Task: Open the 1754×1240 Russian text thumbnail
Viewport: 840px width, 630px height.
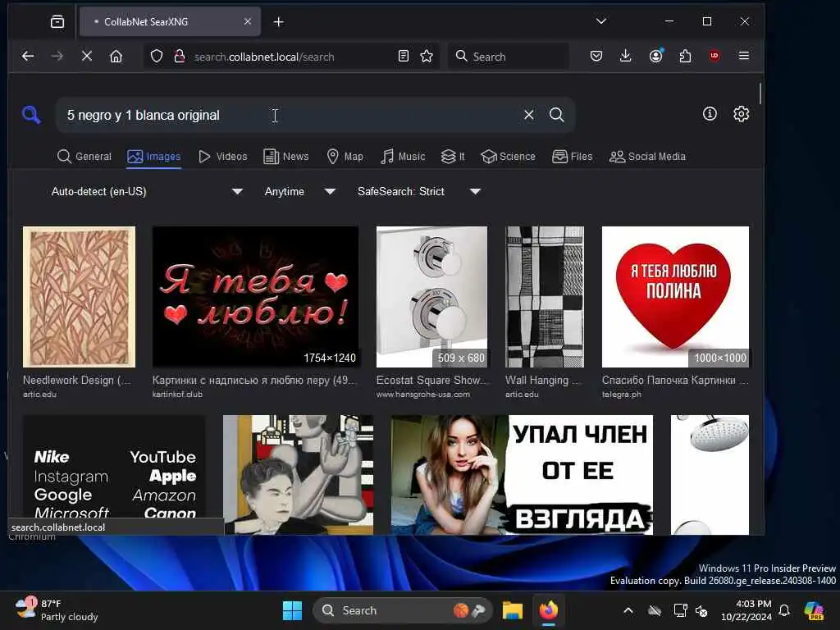Action: 256,297
